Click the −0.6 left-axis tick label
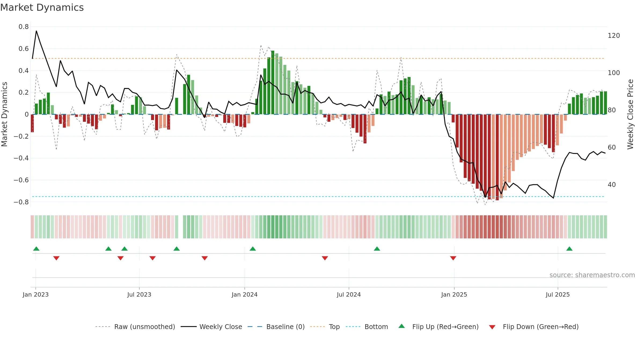This screenshot has height=362, width=644. 21,180
